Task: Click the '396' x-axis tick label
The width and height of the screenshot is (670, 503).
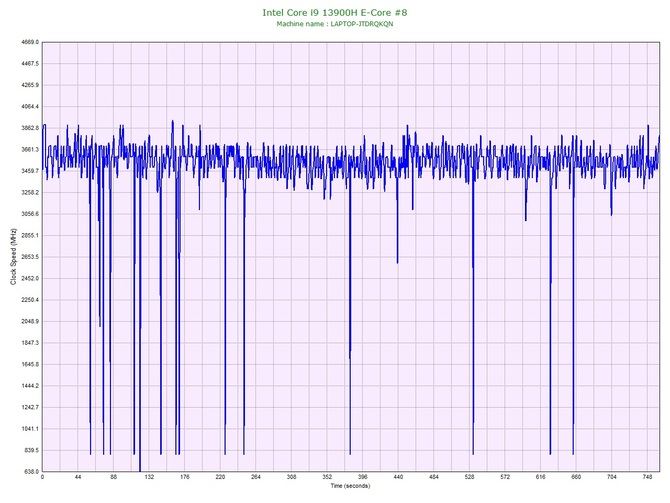Action: coord(362,477)
